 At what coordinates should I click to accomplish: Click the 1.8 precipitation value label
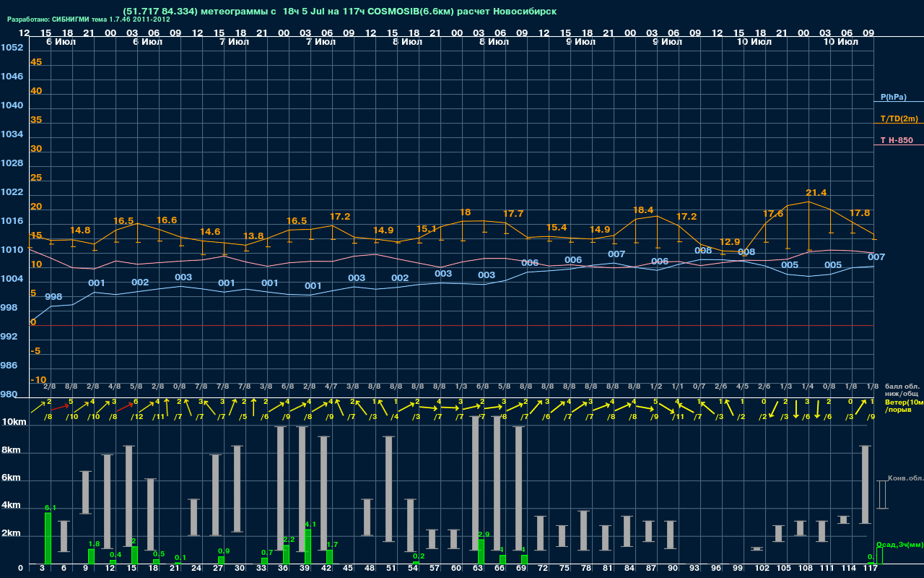point(94,544)
